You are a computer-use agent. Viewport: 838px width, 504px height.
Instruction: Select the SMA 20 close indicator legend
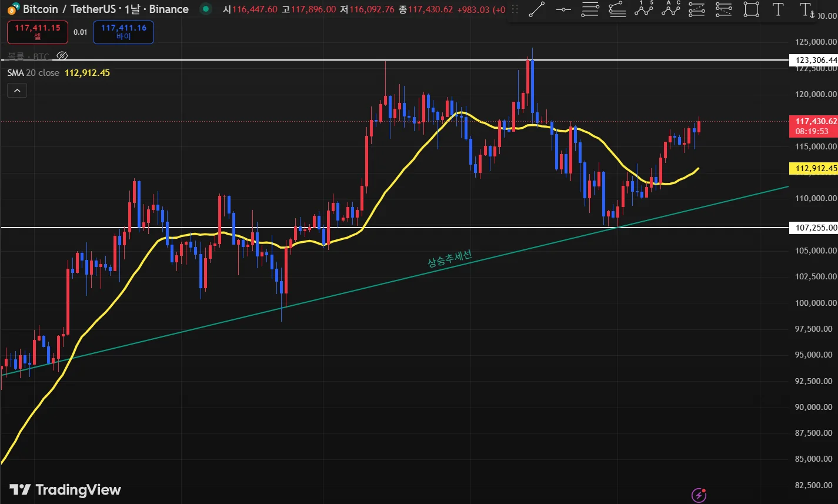(x=34, y=72)
